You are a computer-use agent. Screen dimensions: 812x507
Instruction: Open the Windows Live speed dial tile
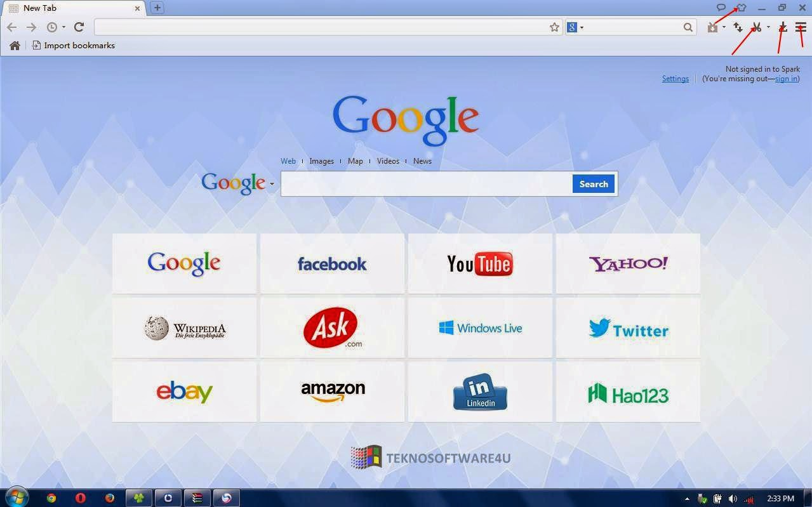coord(480,328)
